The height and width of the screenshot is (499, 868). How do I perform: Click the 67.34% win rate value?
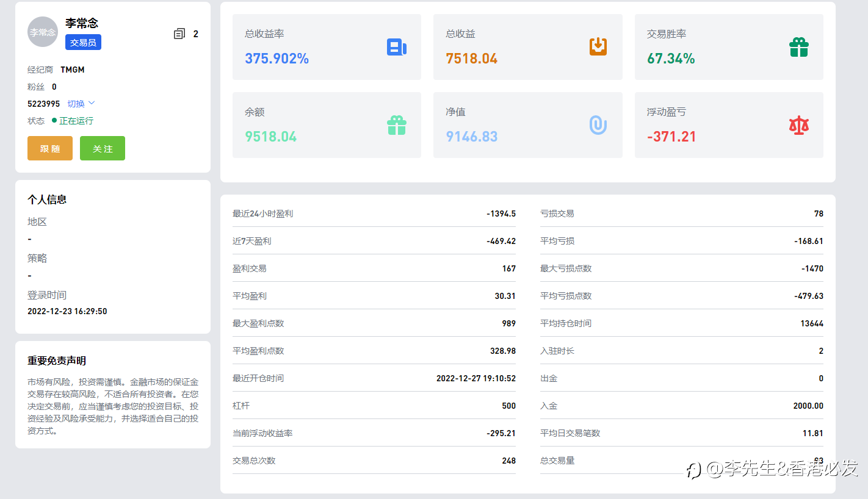[x=671, y=59]
